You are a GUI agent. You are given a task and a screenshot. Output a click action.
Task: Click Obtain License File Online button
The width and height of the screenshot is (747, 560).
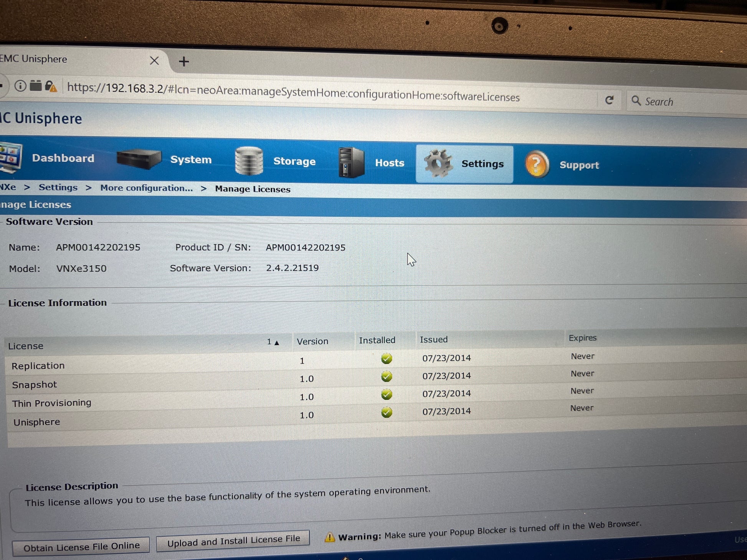click(x=81, y=547)
